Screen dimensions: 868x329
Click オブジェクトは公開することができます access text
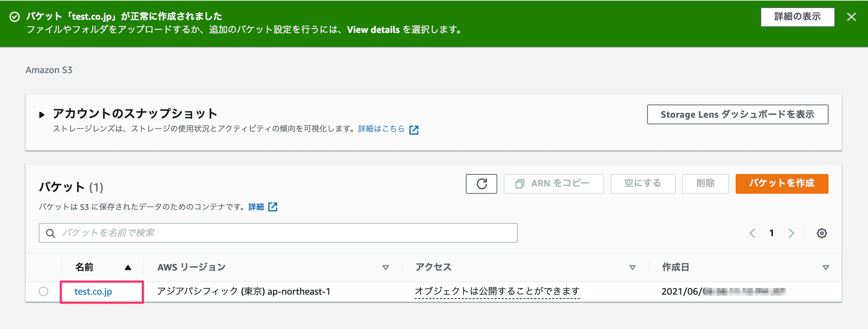click(x=497, y=291)
